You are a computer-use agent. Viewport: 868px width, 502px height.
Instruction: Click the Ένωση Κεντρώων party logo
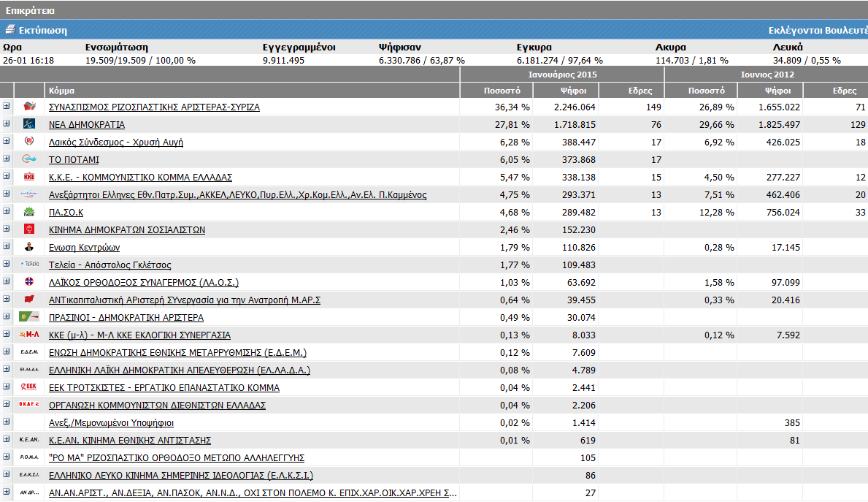coord(29,246)
